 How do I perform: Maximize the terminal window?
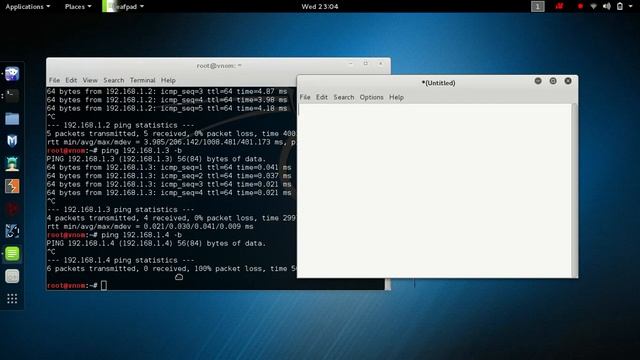coord(366,64)
